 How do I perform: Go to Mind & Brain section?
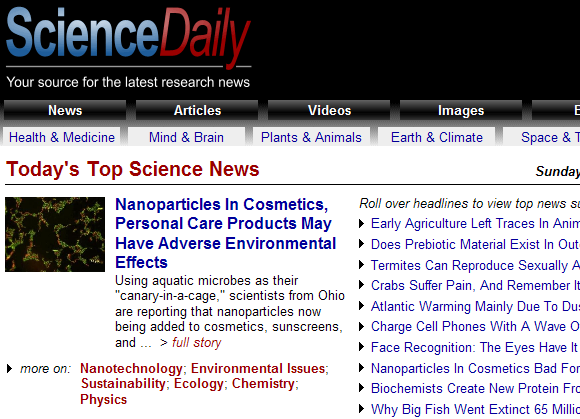tap(186, 137)
